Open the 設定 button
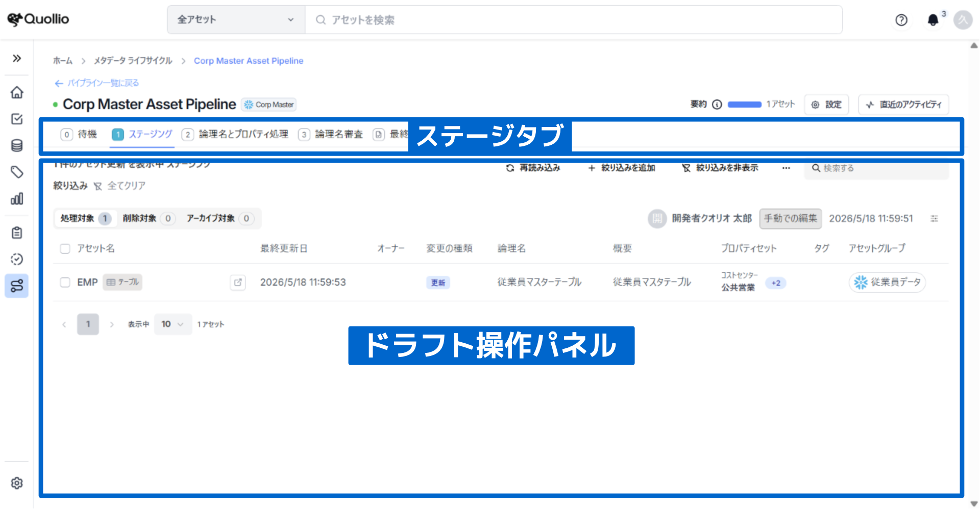This screenshot has height=510, width=980. [827, 105]
